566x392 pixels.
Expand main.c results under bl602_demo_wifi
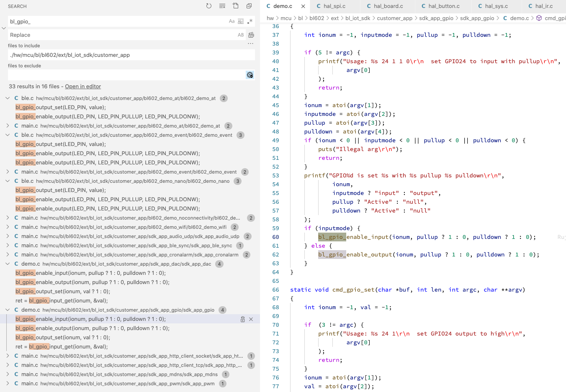coord(8,227)
